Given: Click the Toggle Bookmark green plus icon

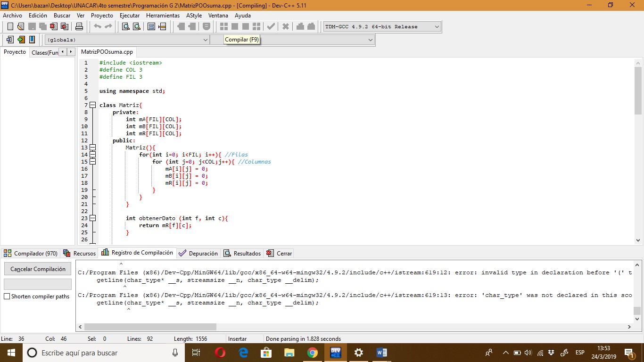Looking at the screenshot, I should point(21,40).
